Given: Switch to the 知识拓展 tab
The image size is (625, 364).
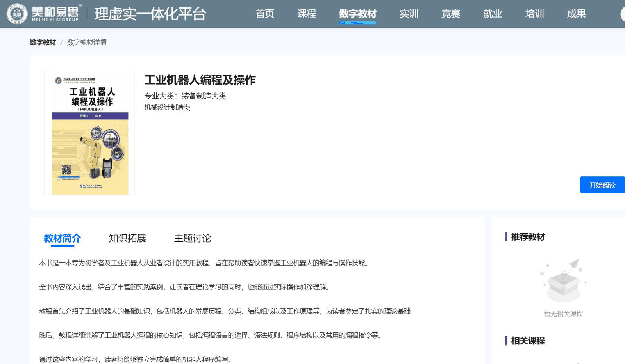Looking at the screenshot, I should pos(127,238).
